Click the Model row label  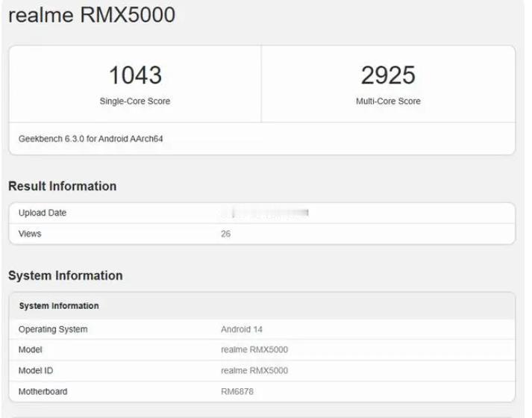30,350
